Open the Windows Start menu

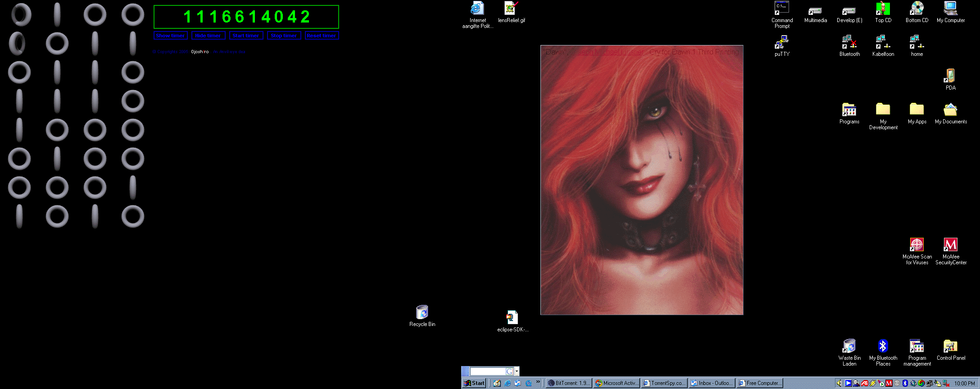[474, 383]
